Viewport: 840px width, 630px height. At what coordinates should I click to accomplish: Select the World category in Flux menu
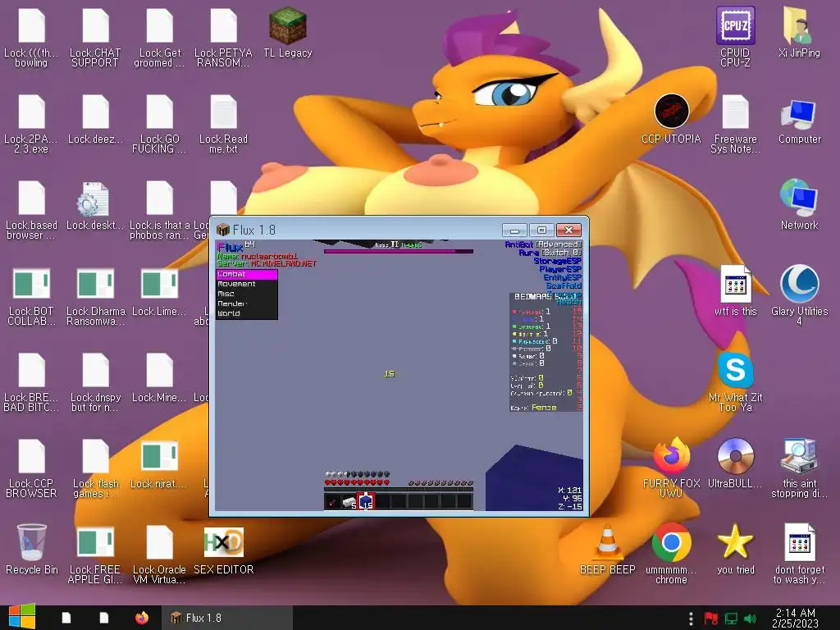coord(247,313)
